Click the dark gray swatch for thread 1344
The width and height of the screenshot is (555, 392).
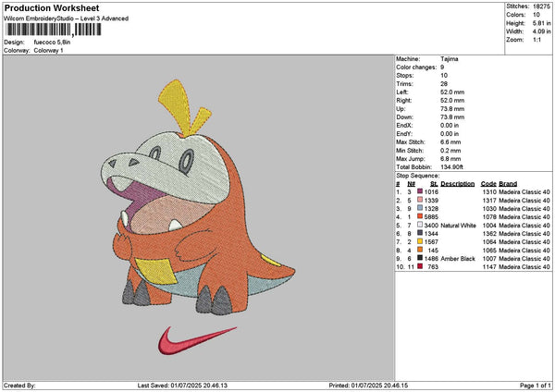[x=420, y=233]
